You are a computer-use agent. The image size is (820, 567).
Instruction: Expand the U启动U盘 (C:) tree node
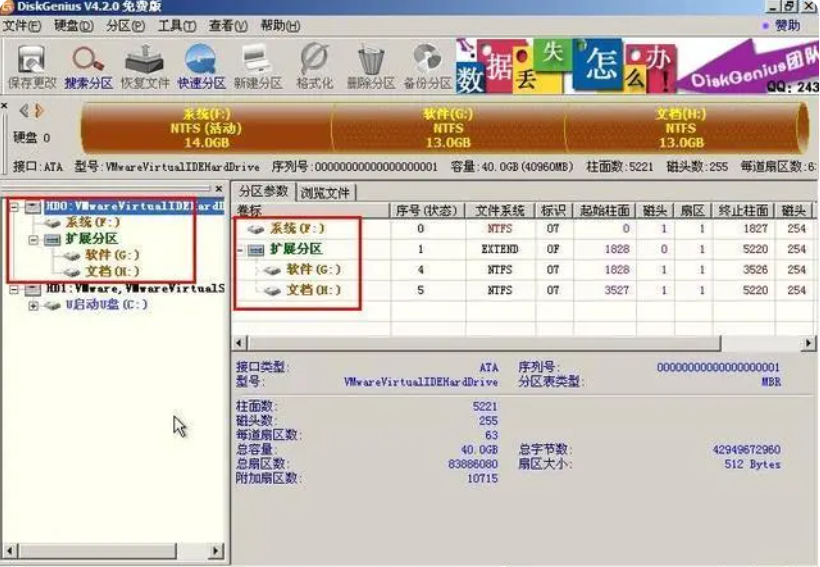pyautogui.click(x=33, y=305)
